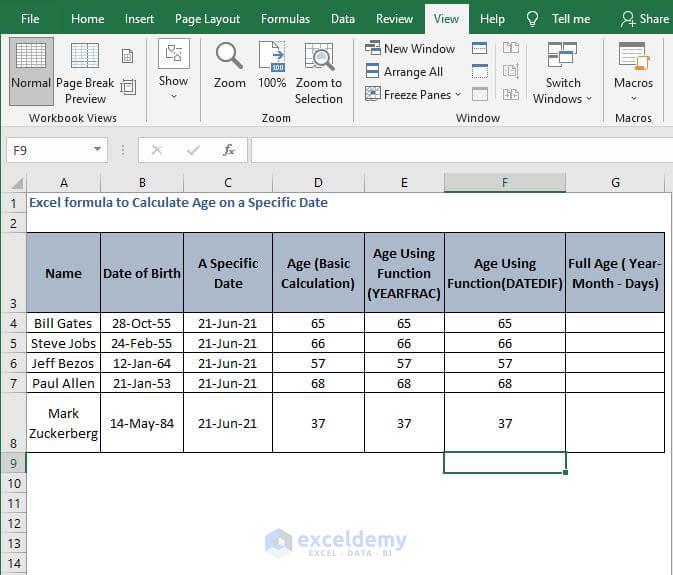Expand the Name Box dropdown arrow
673x575 pixels.
pyautogui.click(x=97, y=149)
